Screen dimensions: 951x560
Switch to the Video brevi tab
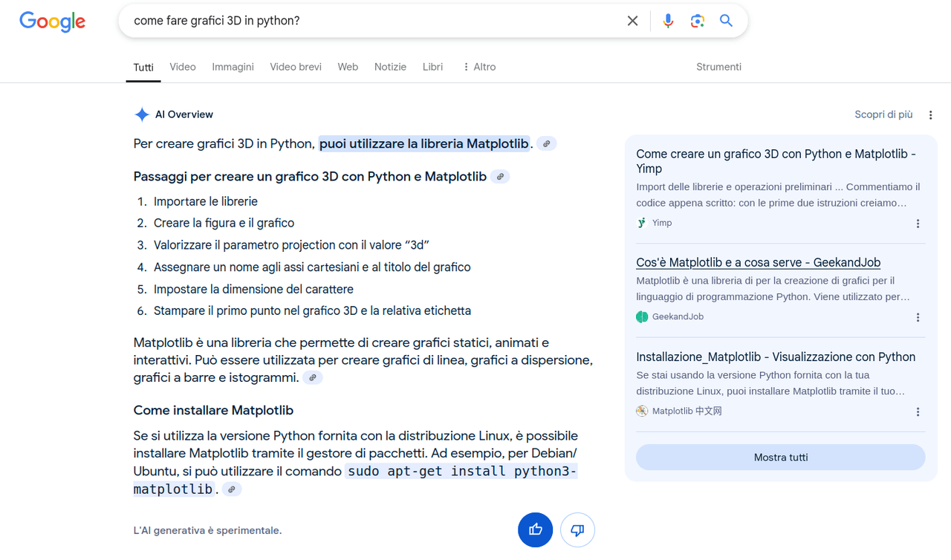tap(296, 67)
